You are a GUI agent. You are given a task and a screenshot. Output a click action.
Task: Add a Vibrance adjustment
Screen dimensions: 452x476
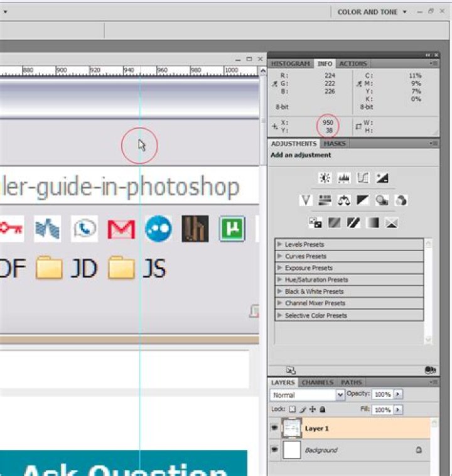pos(306,200)
